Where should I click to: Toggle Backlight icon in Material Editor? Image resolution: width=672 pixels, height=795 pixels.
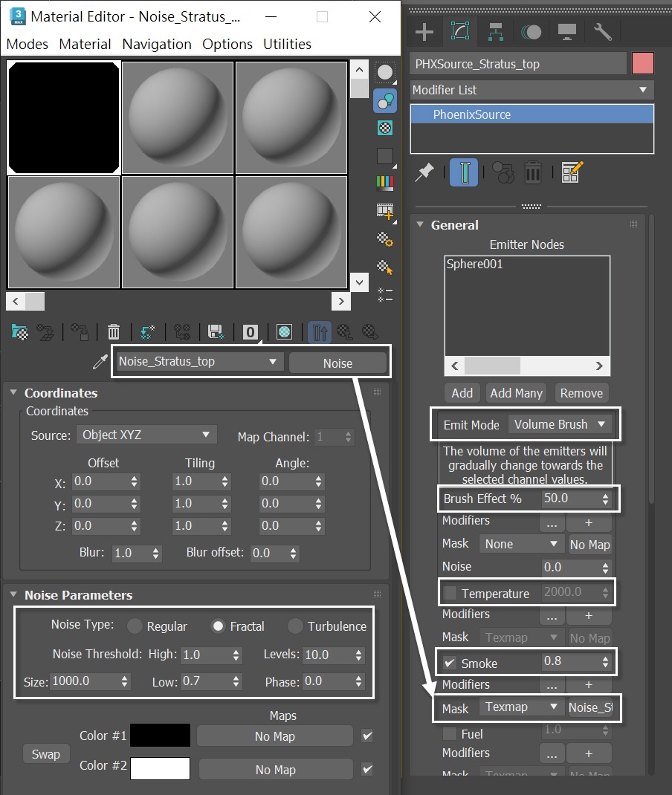pyautogui.click(x=385, y=100)
